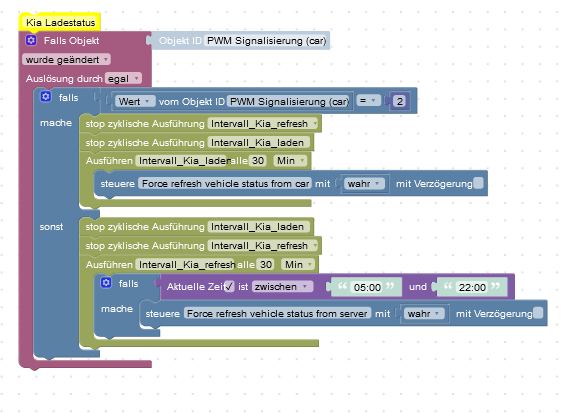The height and width of the screenshot is (413, 569).
Task: Open the 'Wert' attribute dropdown
Action: pyautogui.click(x=135, y=101)
